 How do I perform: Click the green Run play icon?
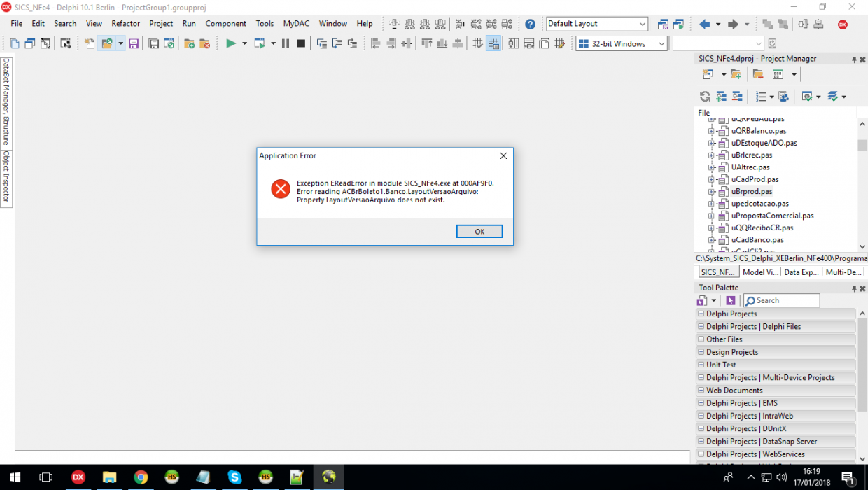[x=230, y=43]
